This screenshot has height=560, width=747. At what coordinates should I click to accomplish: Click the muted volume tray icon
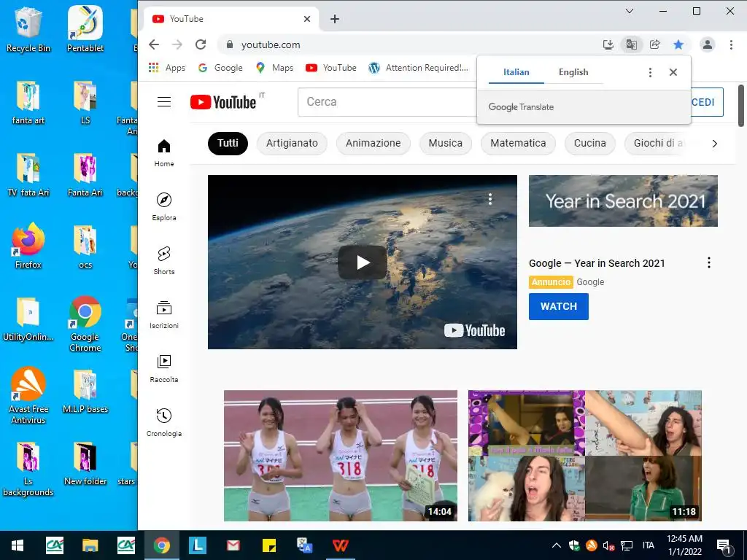608,545
